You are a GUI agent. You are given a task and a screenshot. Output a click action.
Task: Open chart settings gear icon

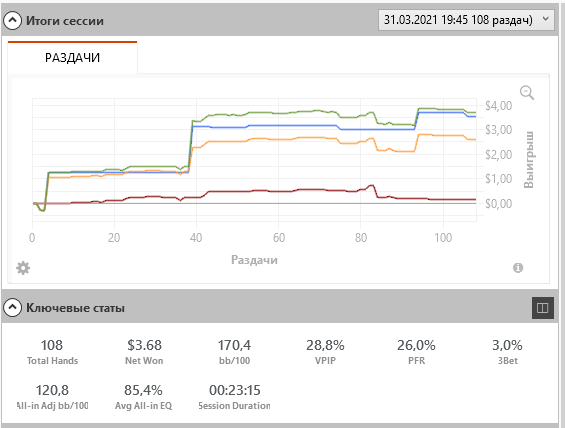(x=23, y=268)
